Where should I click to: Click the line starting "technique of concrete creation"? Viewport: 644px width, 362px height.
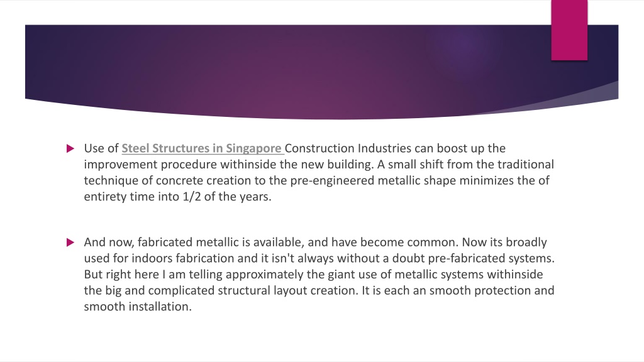[317, 180]
